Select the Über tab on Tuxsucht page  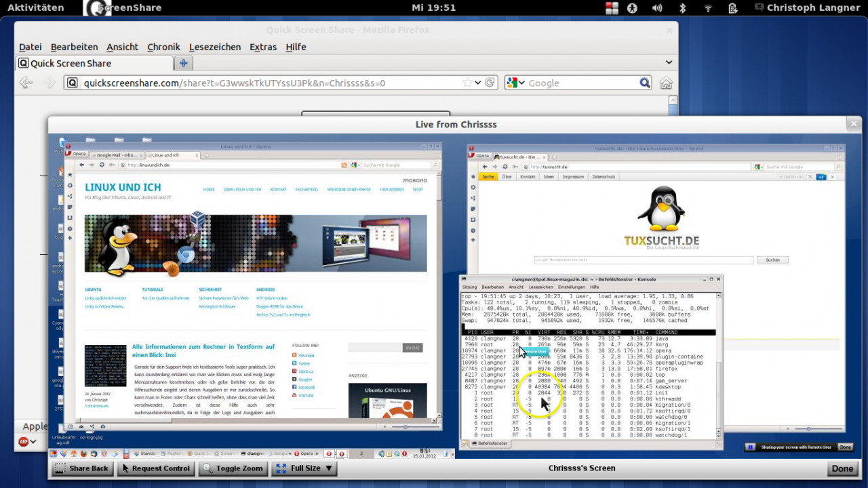point(507,177)
